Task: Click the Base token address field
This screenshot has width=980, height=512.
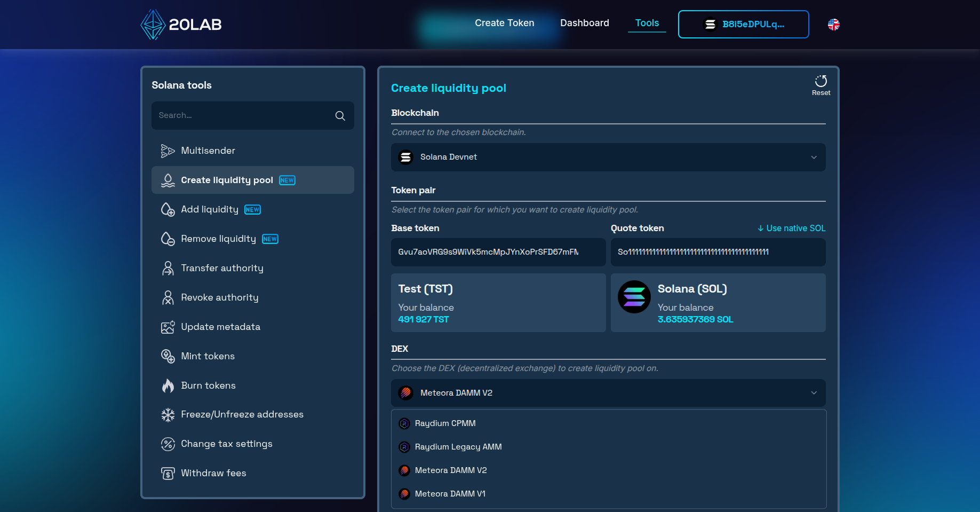Action: point(498,253)
